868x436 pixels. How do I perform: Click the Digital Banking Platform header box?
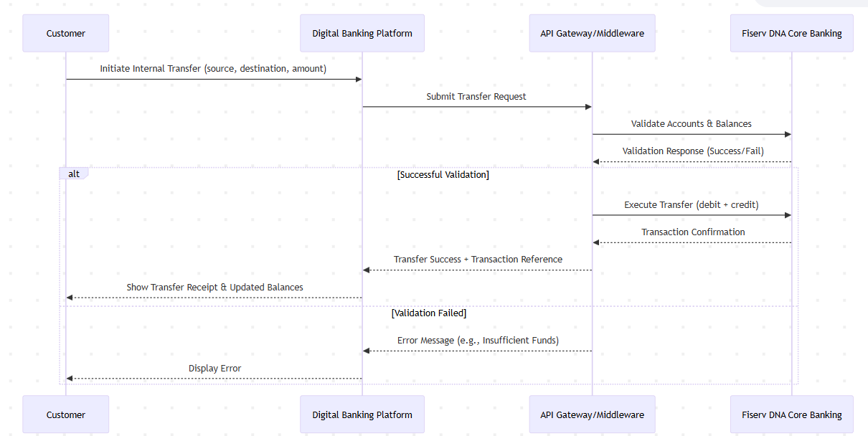coord(362,33)
